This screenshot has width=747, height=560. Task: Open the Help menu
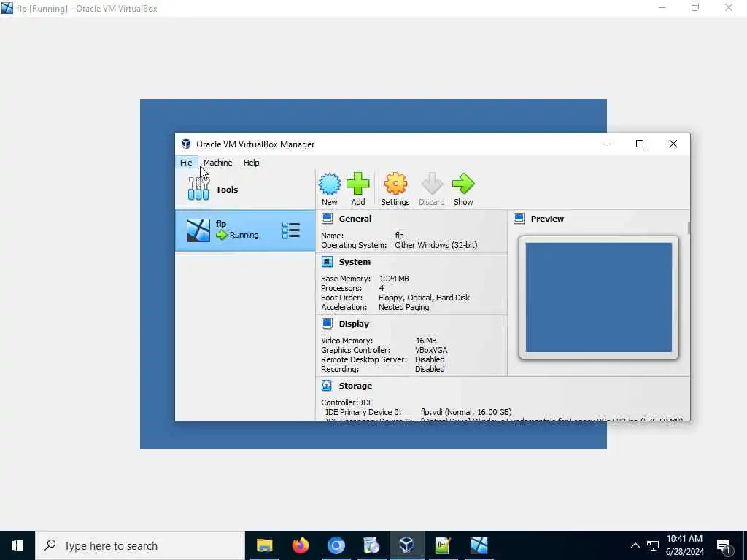pyautogui.click(x=252, y=163)
